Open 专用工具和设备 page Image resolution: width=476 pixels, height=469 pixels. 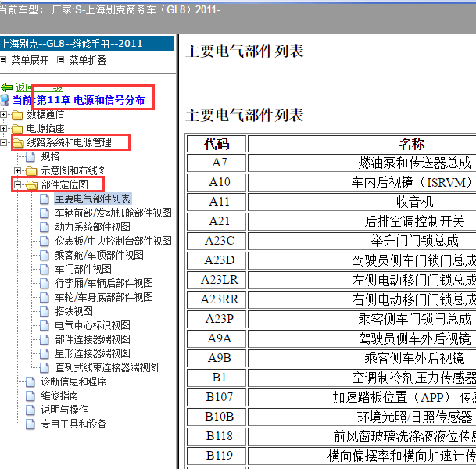pos(73,424)
